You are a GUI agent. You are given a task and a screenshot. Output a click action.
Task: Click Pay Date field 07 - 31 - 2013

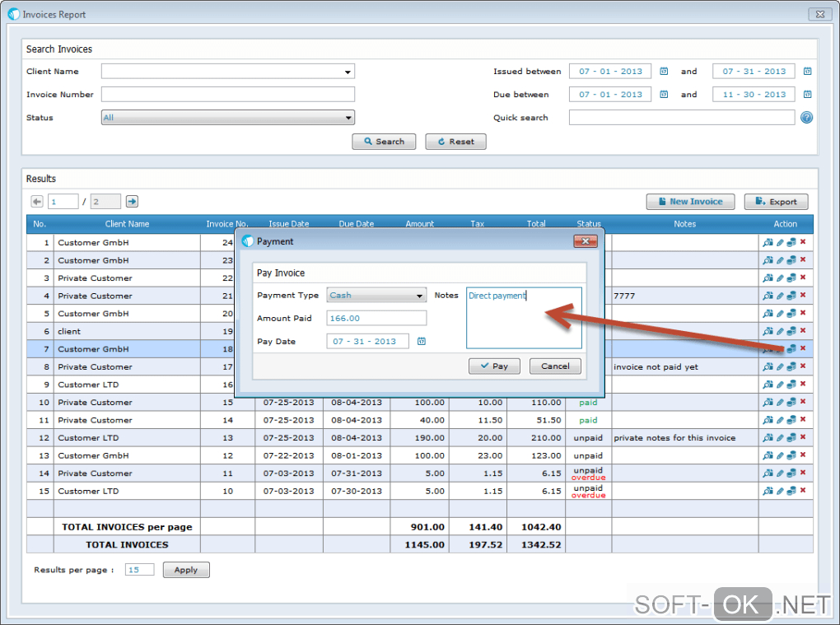click(x=367, y=341)
